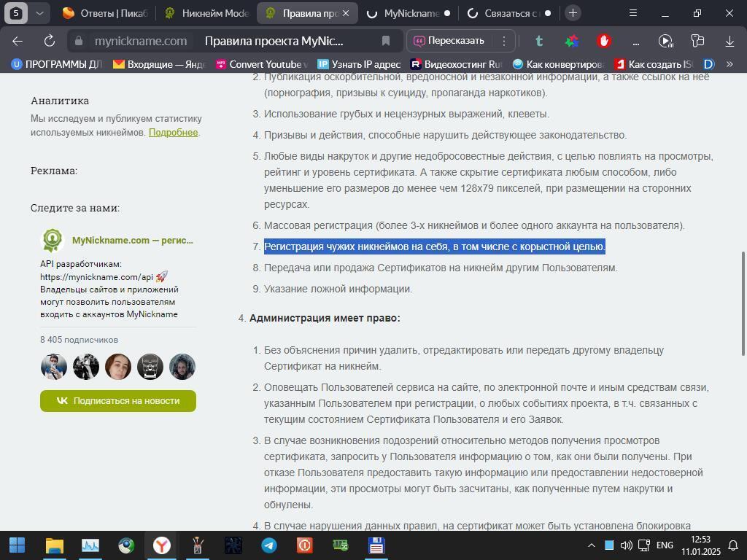Open the teal 't' extension icon

point(539,41)
